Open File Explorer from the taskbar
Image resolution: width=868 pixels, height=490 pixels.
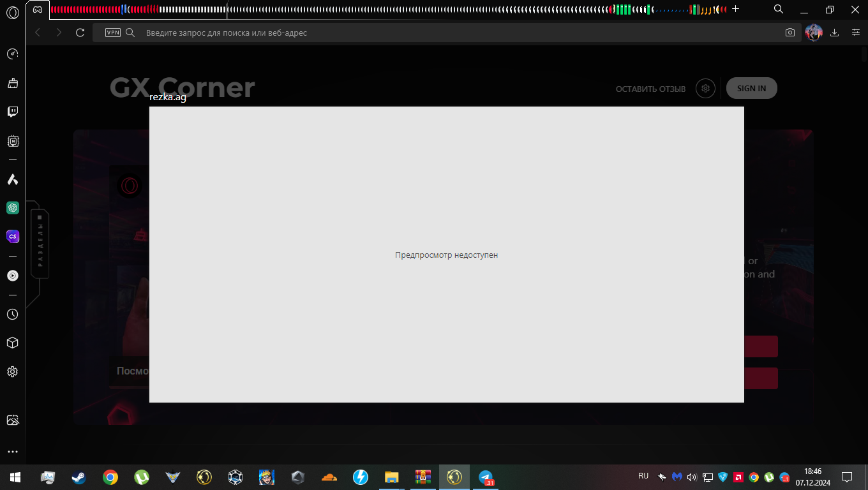[x=392, y=477]
